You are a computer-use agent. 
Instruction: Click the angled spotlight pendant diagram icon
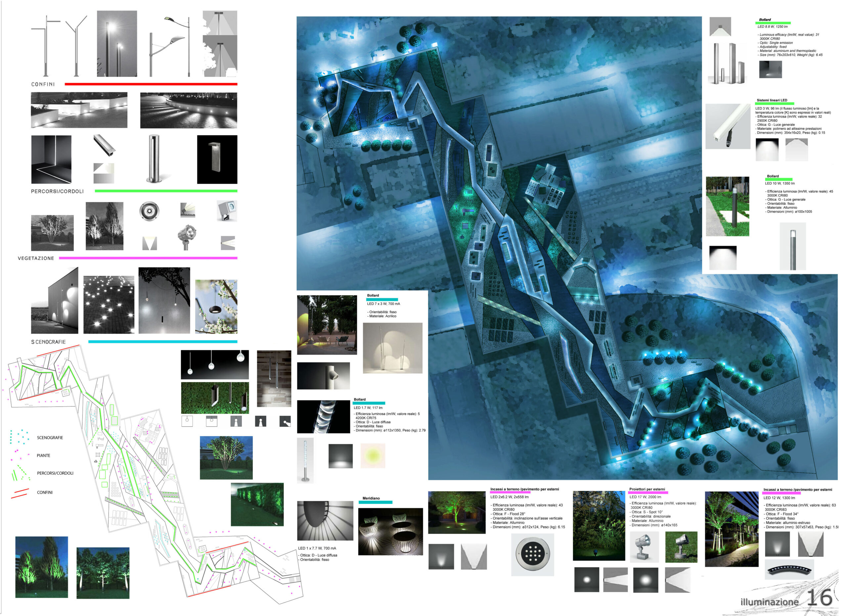coord(285,421)
